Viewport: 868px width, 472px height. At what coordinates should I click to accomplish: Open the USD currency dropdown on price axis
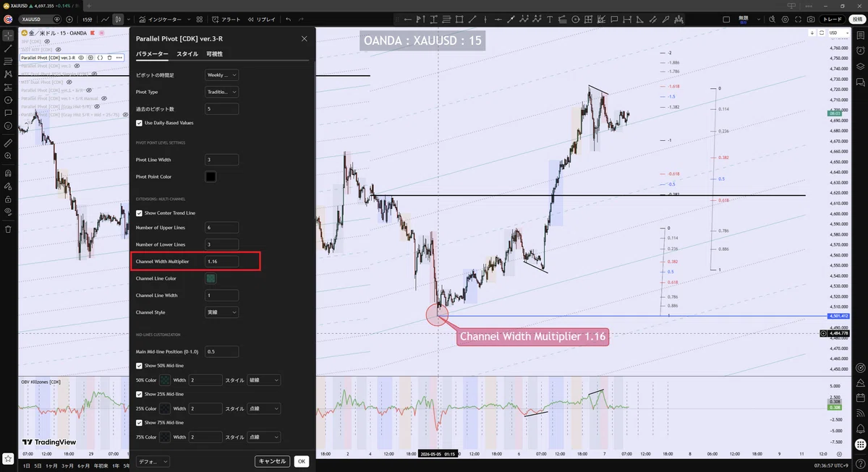coord(838,33)
